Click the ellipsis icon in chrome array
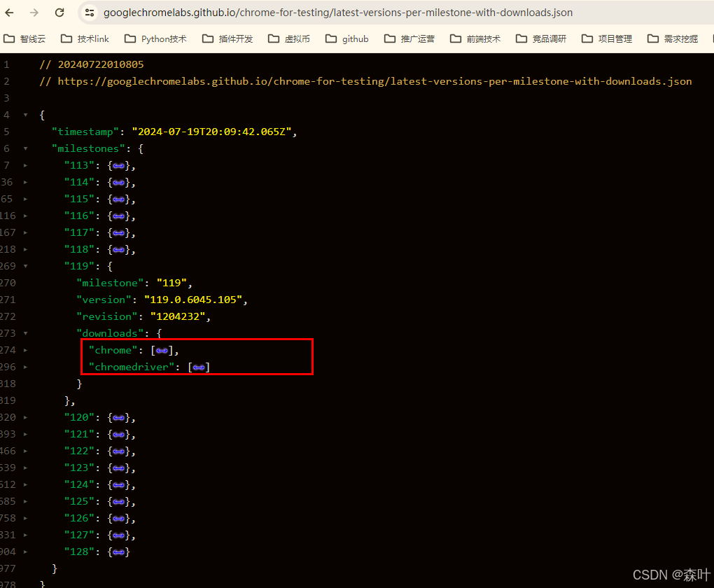Image resolution: width=714 pixels, height=588 pixels. point(162,351)
